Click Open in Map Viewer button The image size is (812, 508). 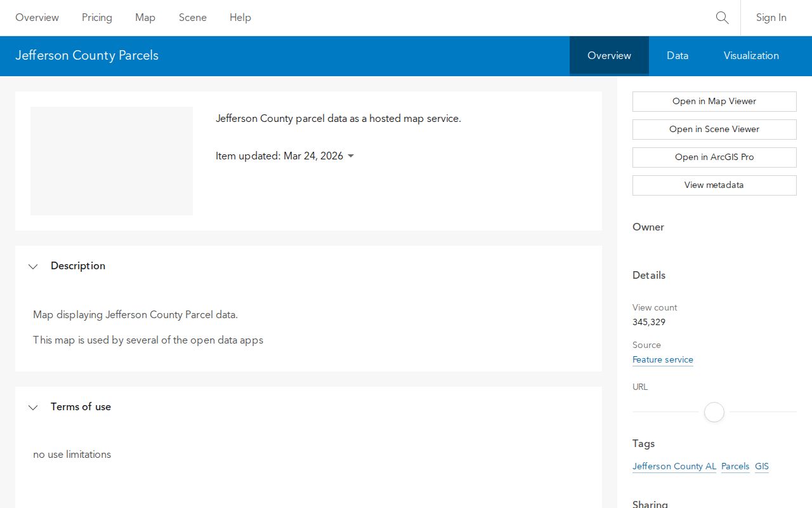point(714,102)
